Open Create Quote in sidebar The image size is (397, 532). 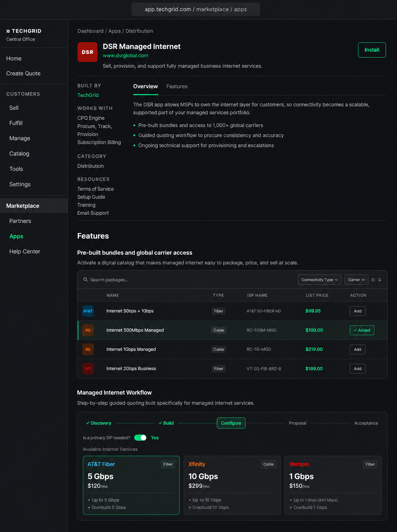point(23,73)
